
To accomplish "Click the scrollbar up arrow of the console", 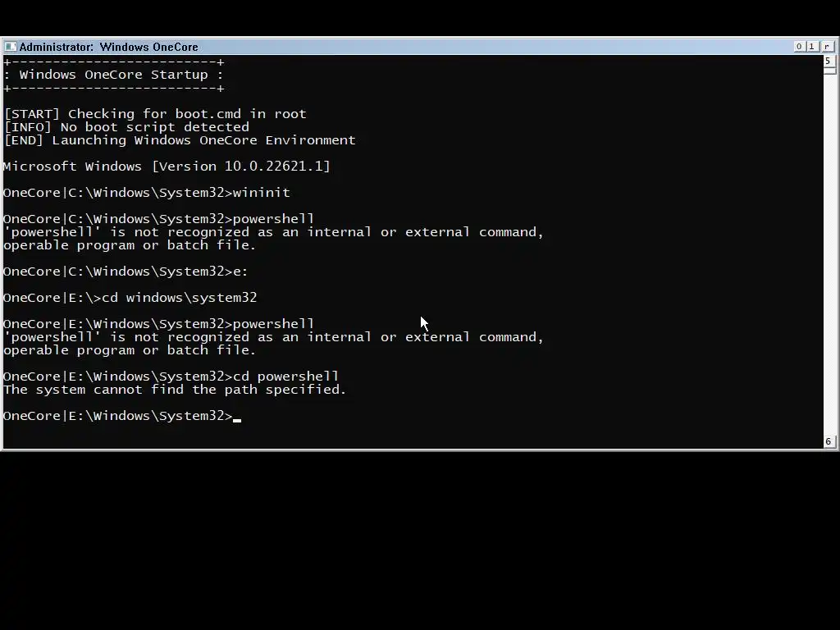I will tap(829, 61).
